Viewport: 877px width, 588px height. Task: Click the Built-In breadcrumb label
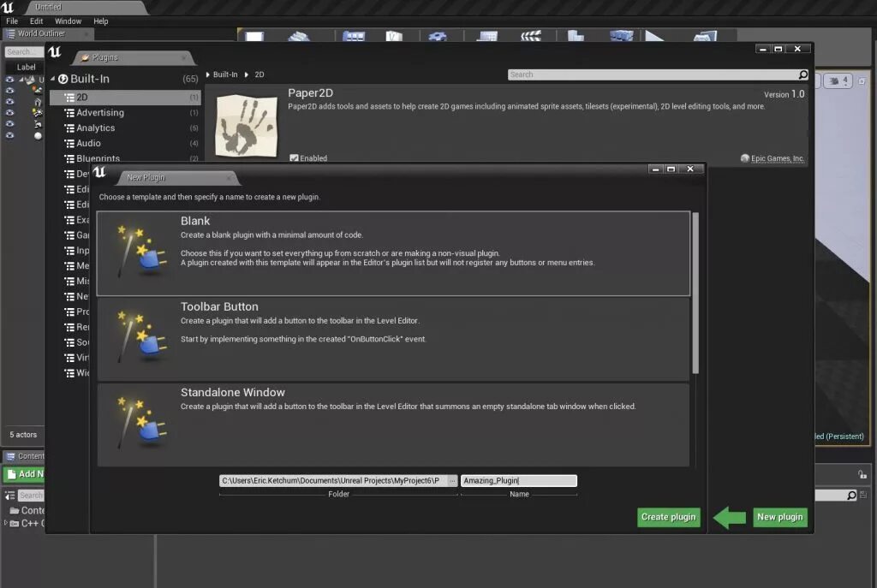click(225, 74)
